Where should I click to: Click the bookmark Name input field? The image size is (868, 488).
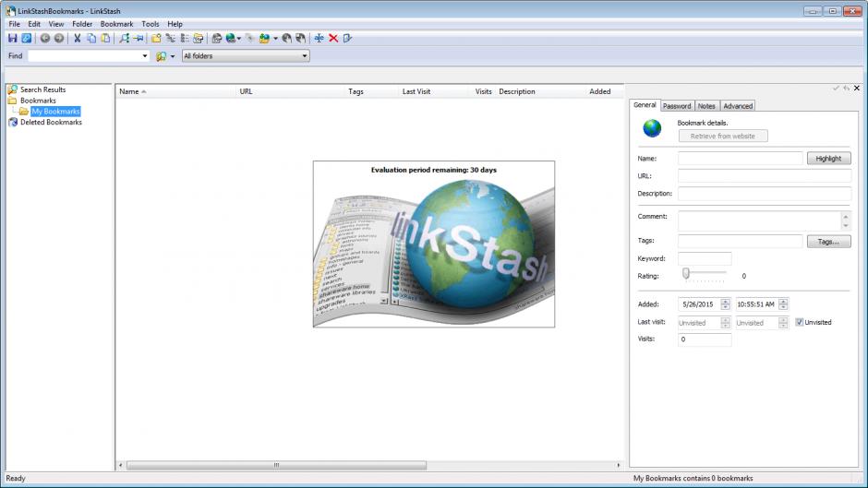tap(741, 159)
